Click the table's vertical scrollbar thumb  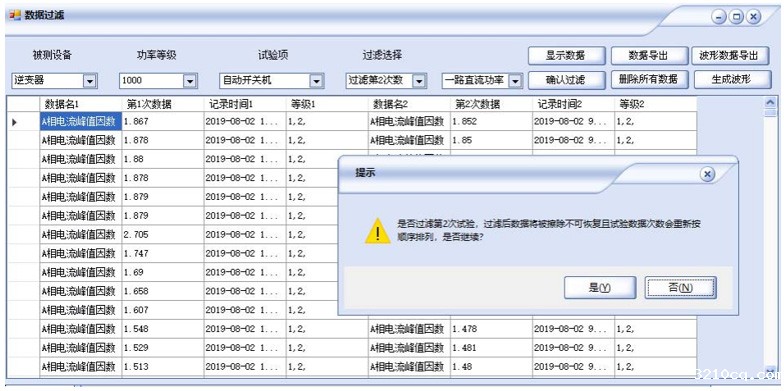770,112
